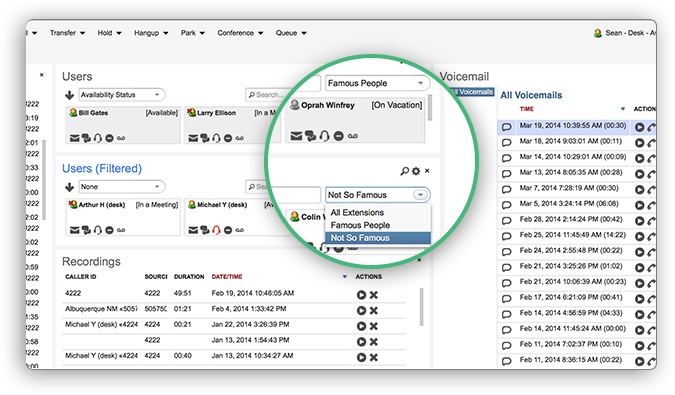The image size is (675, 395).
Task: Play the Jan 13, 2014 10:34:27 AM recording
Action: [x=361, y=357]
